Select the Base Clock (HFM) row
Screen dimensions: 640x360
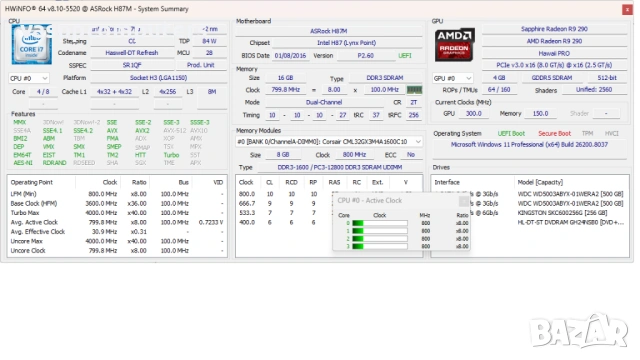117,204
